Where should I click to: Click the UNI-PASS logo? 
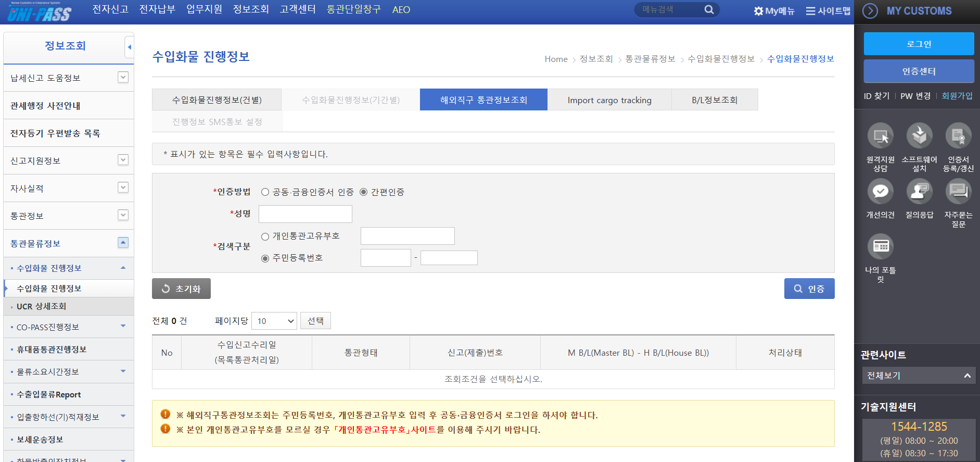(x=40, y=12)
